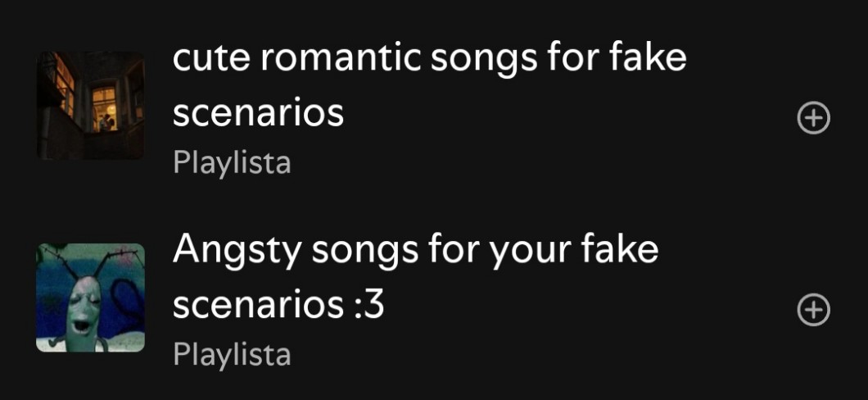Click Playlista label under Angsty songs

click(232, 355)
